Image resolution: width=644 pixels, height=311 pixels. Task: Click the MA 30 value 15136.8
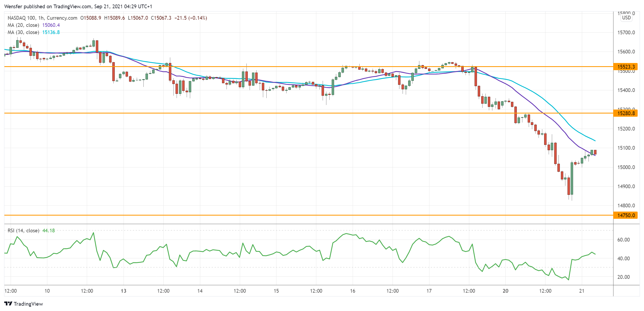pos(51,32)
